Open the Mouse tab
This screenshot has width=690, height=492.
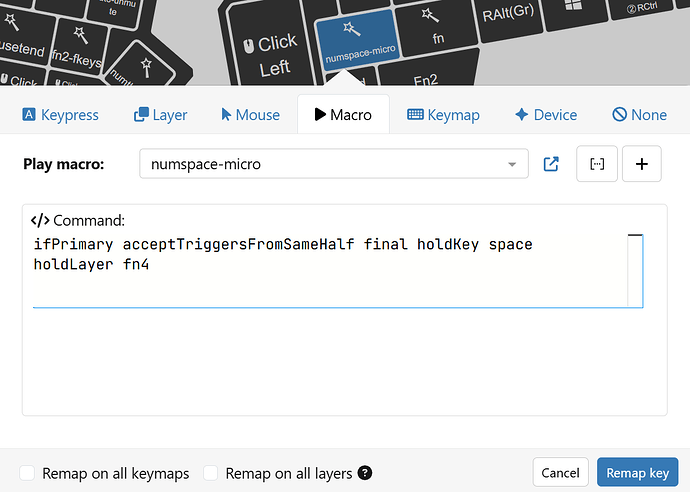250,115
